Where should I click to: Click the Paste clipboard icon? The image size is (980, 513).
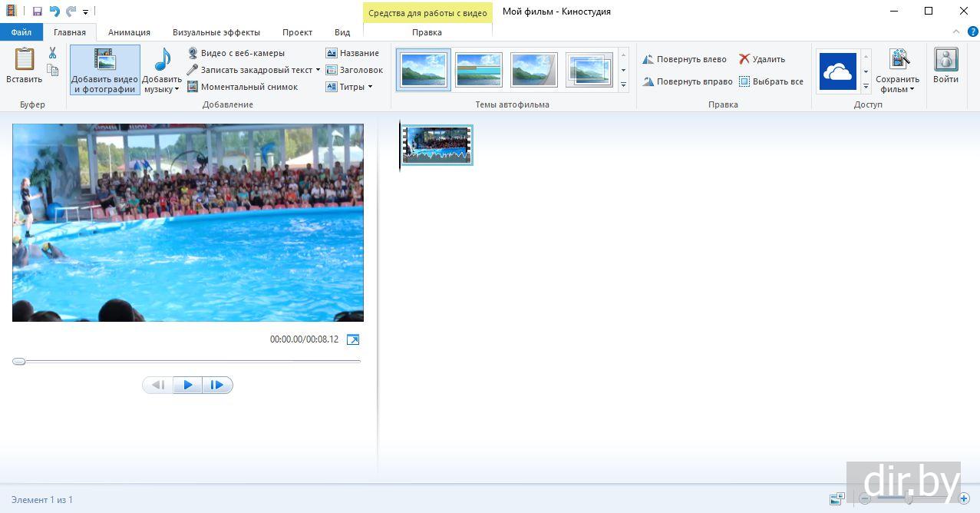tap(25, 60)
